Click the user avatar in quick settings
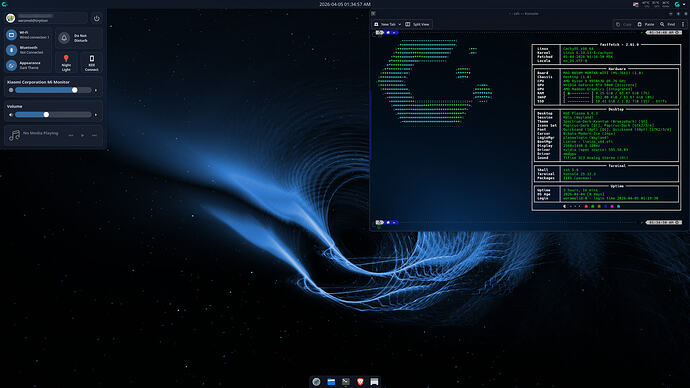690x388 pixels. click(x=11, y=18)
